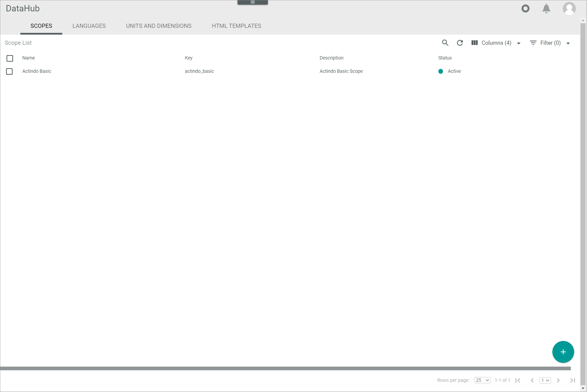587x392 pixels.
Task: Go to next page
Action: pyautogui.click(x=558, y=380)
